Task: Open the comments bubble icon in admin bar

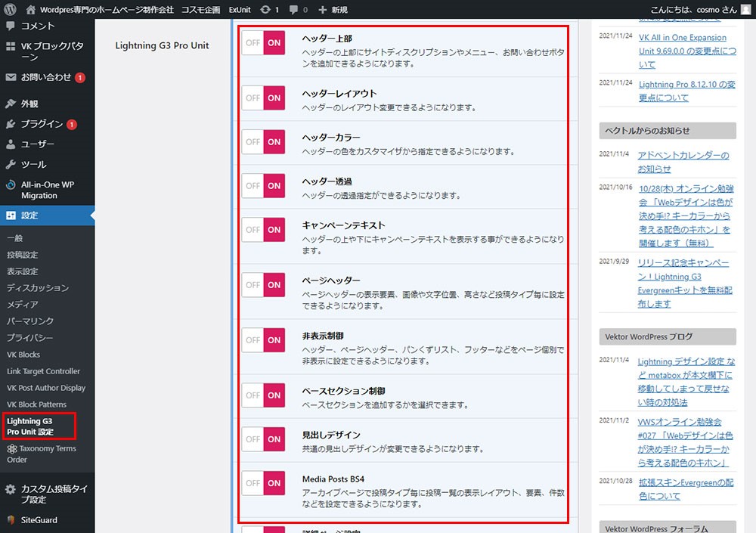Action: (294, 10)
